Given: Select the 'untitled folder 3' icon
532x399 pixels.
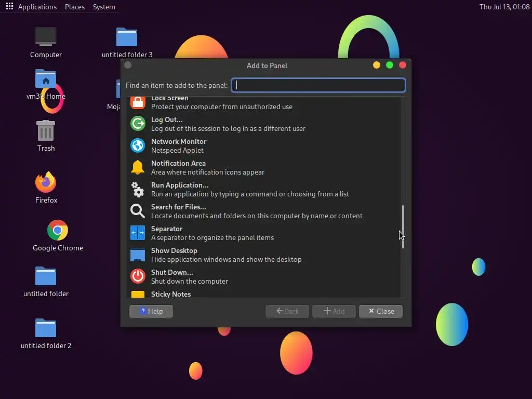Looking at the screenshot, I should 127,37.
